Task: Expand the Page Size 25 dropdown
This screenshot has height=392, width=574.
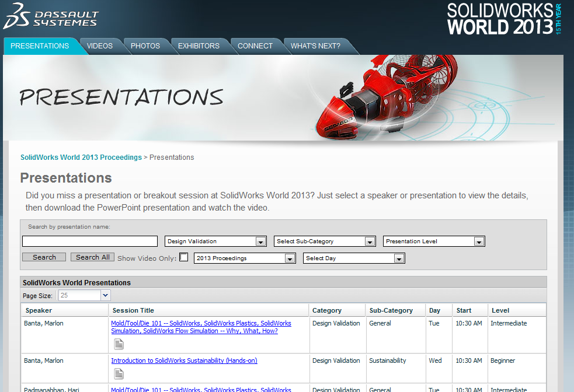Action: (106, 295)
